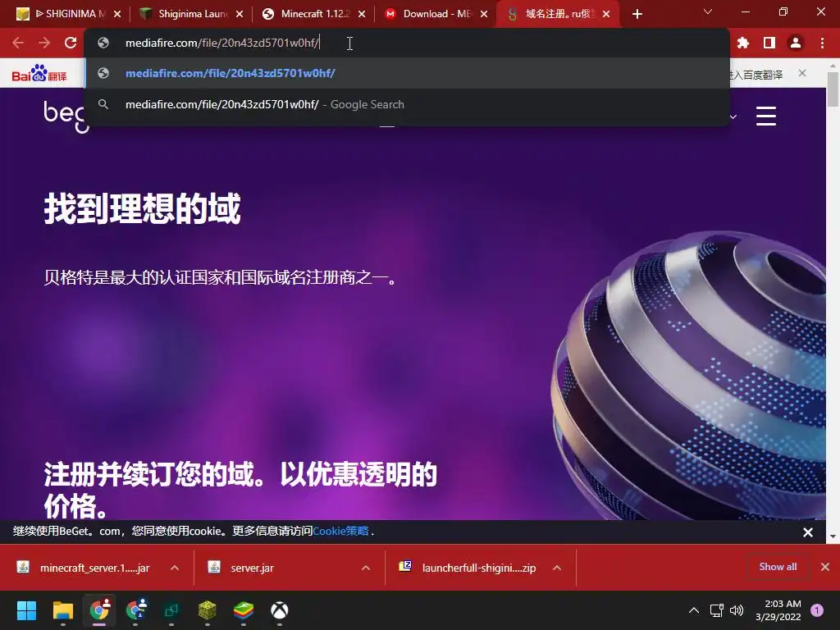Screen dimensions: 840x630
Task: Click the BeGet logo
Action: coord(65,116)
